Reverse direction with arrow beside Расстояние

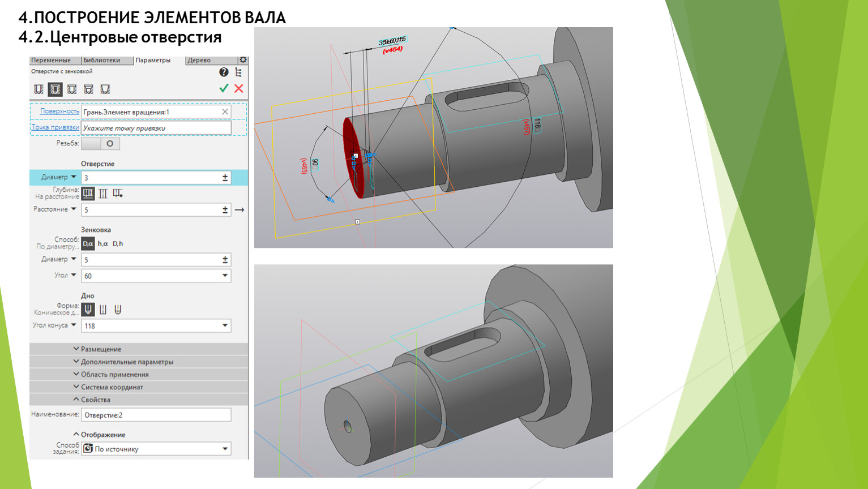240,210
